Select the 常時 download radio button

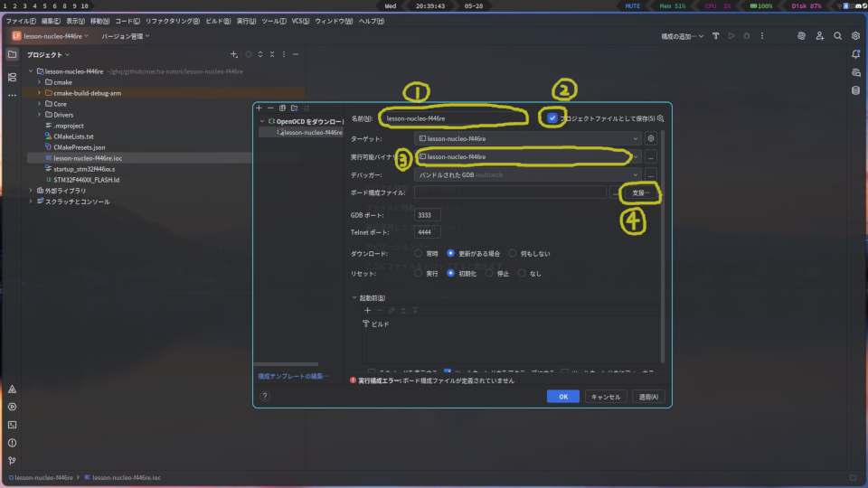pyautogui.click(x=419, y=253)
